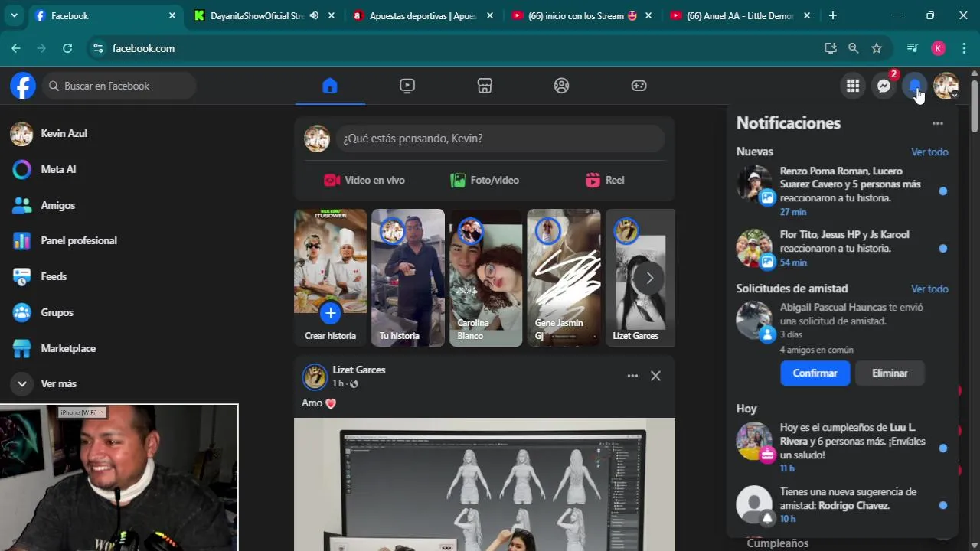
Task: Open Luu L. Rivera birthday notification
Action: 842,447
